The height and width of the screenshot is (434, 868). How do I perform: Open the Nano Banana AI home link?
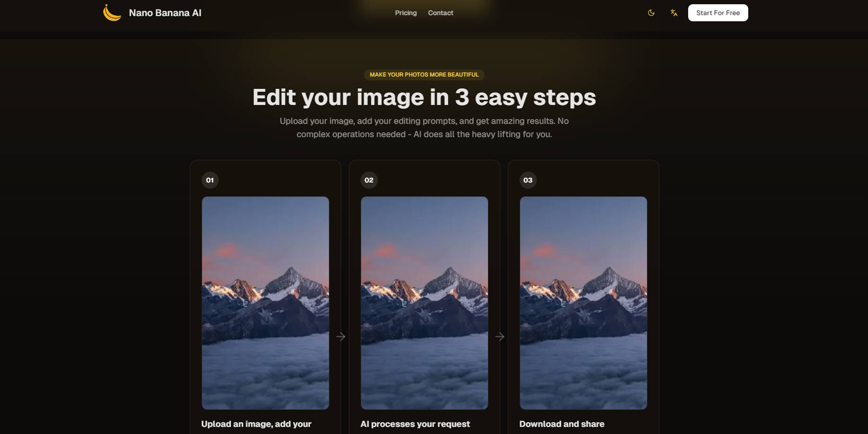(x=165, y=13)
